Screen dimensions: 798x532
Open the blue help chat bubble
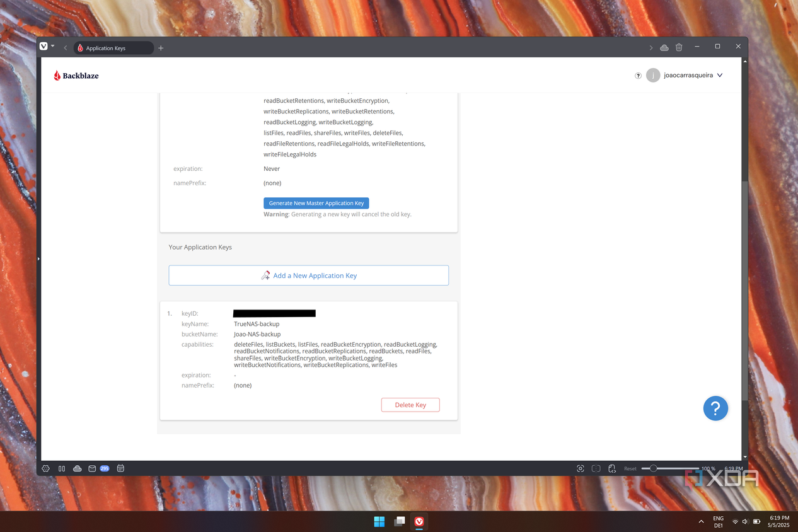715,408
